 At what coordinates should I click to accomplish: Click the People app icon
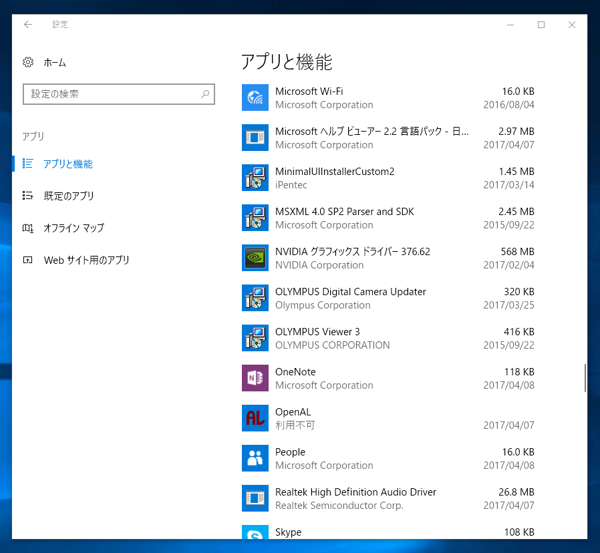pos(255,458)
